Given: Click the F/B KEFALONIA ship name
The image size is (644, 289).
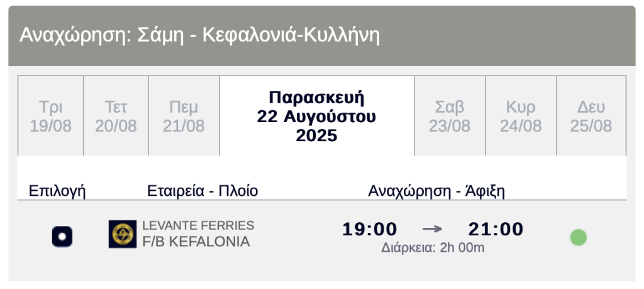Looking at the screenshot, I should tap(196, 242).
